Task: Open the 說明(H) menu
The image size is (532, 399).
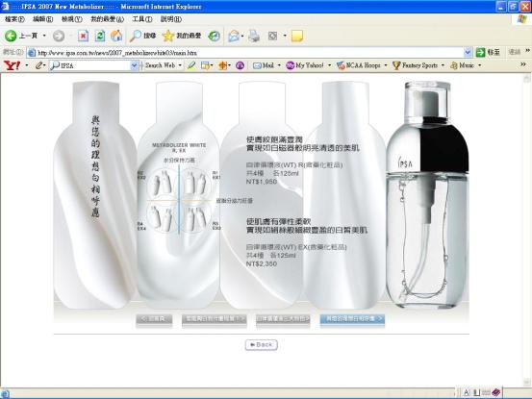Action: pyautogui.click(x=171, y=19)
